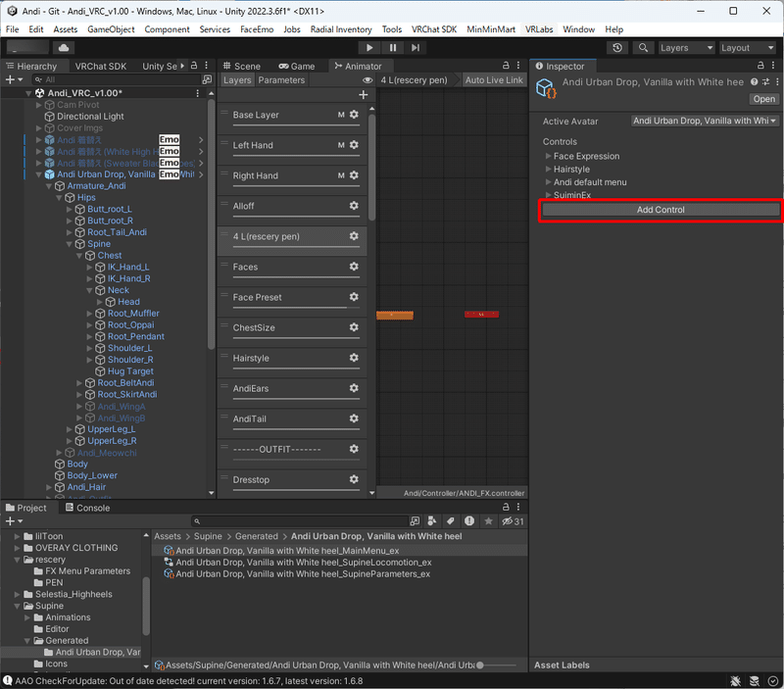The image size is (784, 689).
Task: Toggle the Pause button
Action: pos(393,47)
